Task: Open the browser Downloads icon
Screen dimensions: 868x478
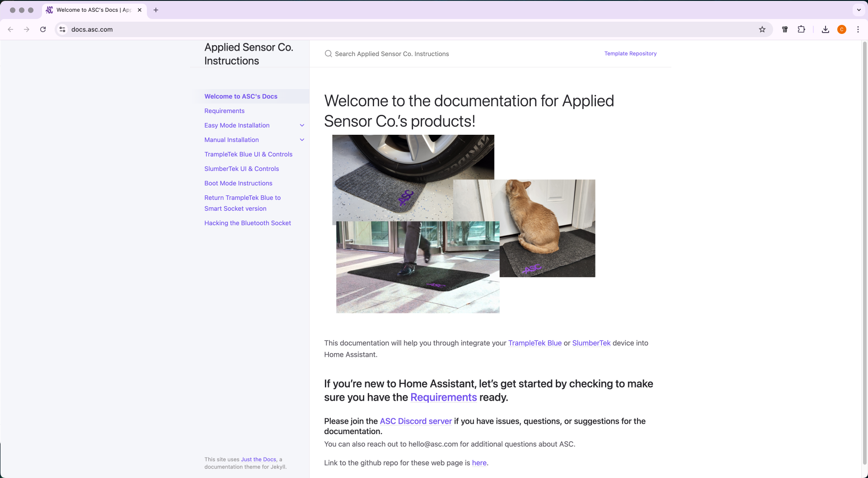Action: coord(825,29)
